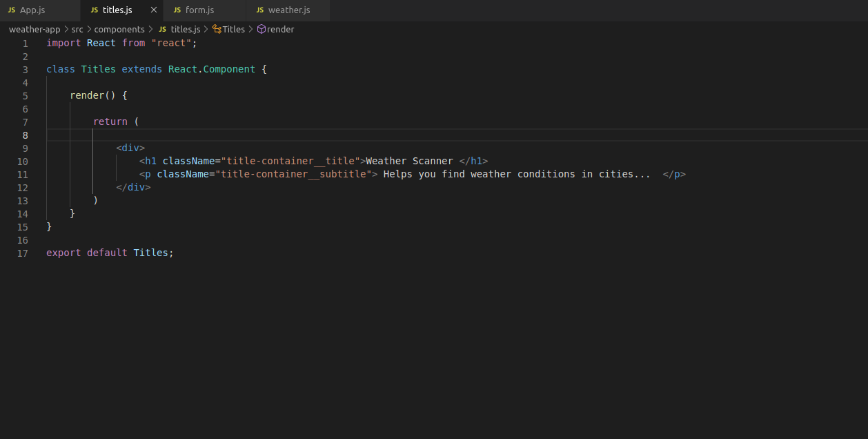Select the Titles class name in breadcrumb
The image size is (868, 439).
pos(233,30)
